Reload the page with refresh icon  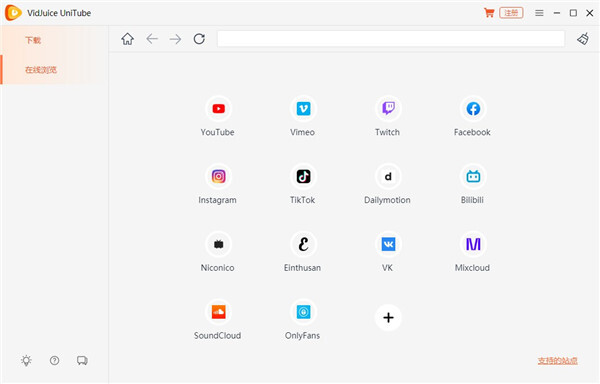[x=199, y=39]
